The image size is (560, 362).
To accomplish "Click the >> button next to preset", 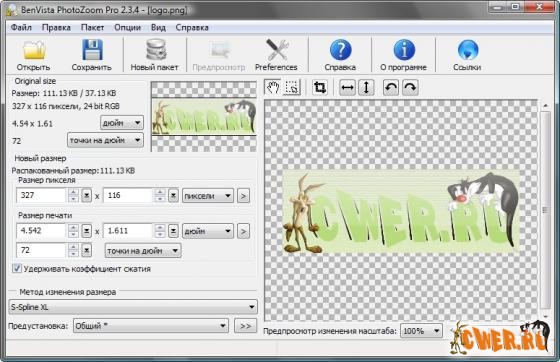I will click(245, 326).
